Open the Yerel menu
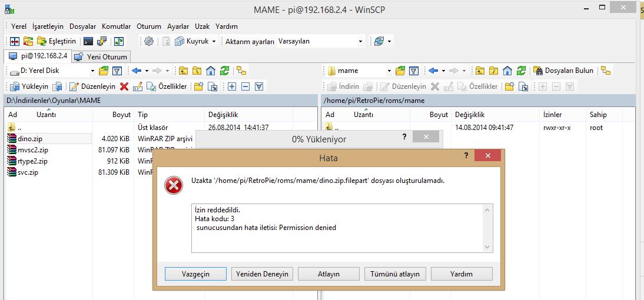Screen dimensions: 644x300 pyautogui.click(x=18, y=26)
